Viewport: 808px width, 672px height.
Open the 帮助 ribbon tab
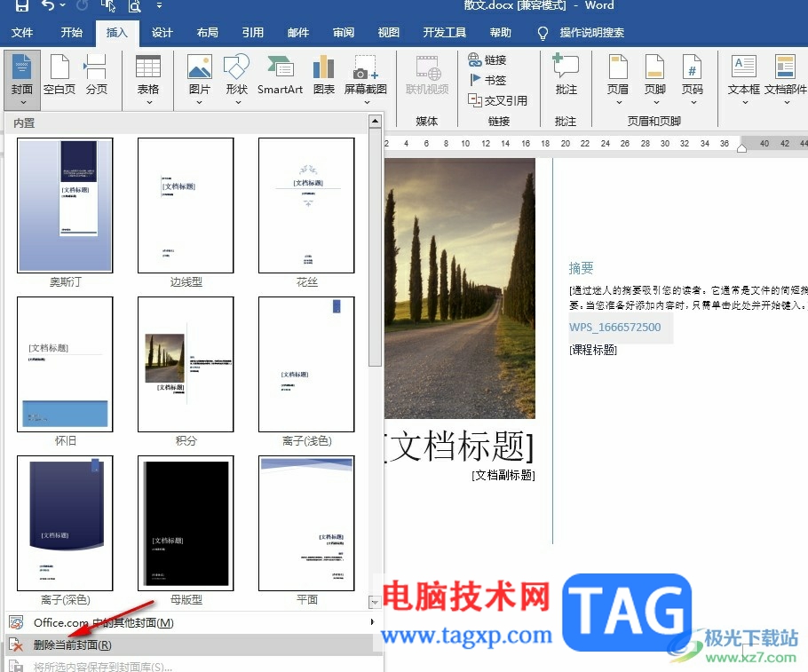[500, 33]
